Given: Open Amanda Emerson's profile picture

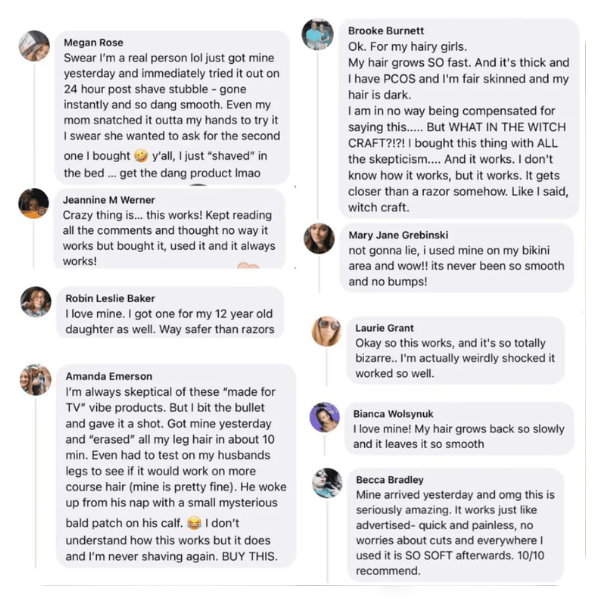Looking at the screenshot, I should point(36,380).
